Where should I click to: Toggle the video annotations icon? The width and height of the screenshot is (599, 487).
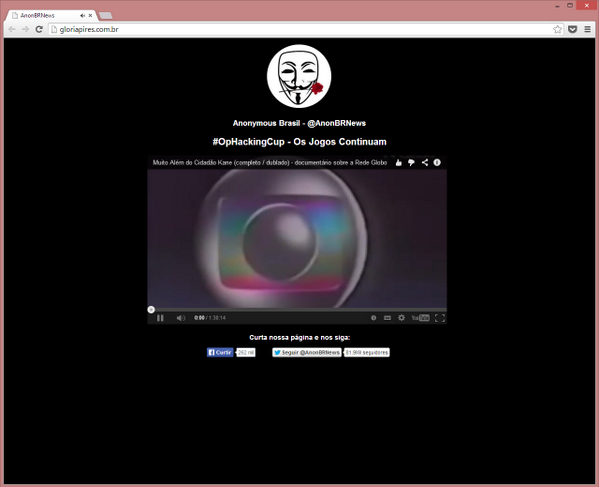pos(374,318)
